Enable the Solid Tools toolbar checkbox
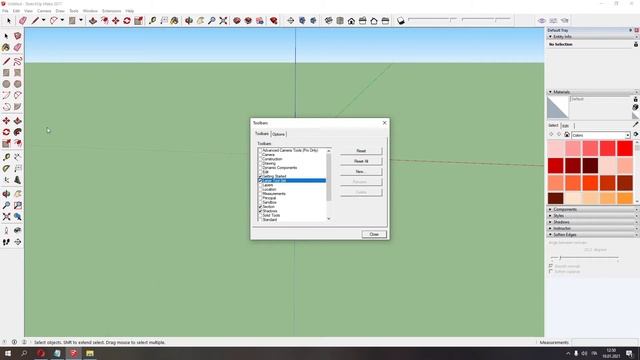Screen dimensions: 640x360 point(260,215)
